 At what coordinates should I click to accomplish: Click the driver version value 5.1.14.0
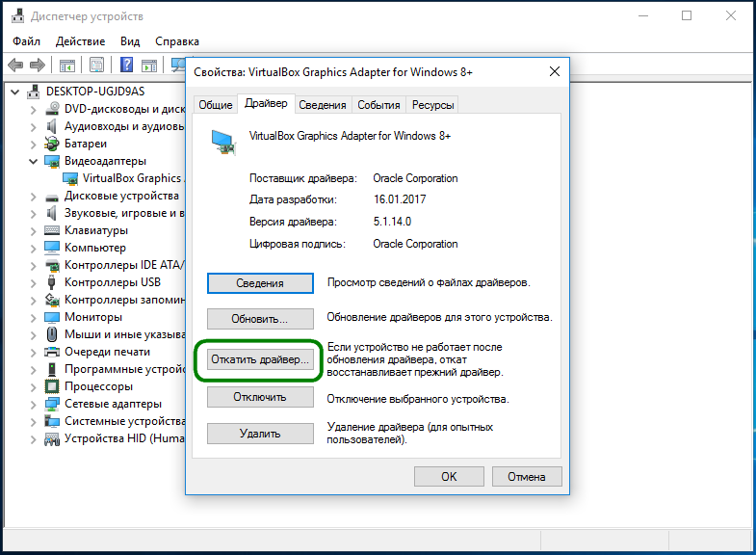pos(392,222)
